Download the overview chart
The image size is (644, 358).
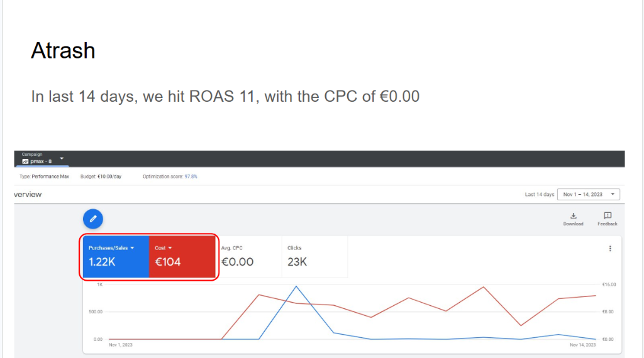click(573, 219)
